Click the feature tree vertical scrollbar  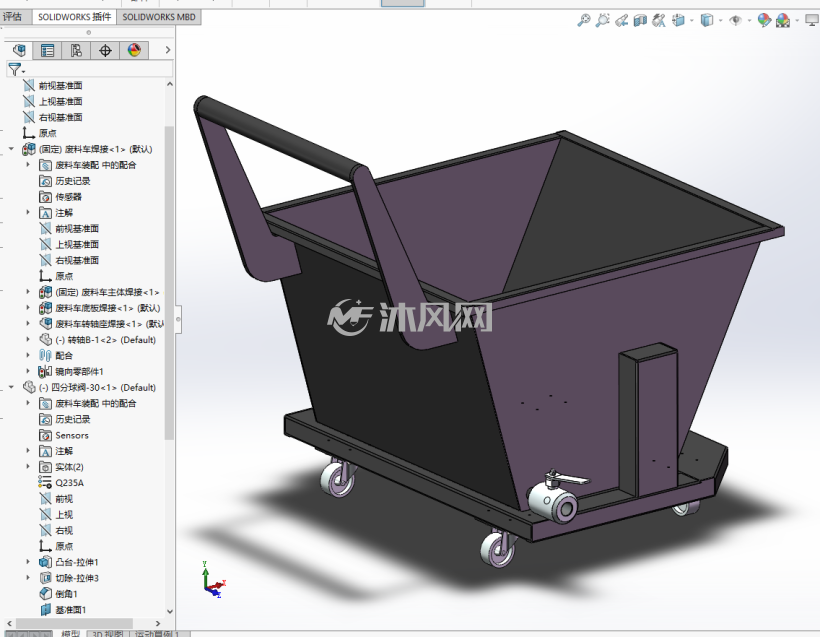[x=169, y=282]
